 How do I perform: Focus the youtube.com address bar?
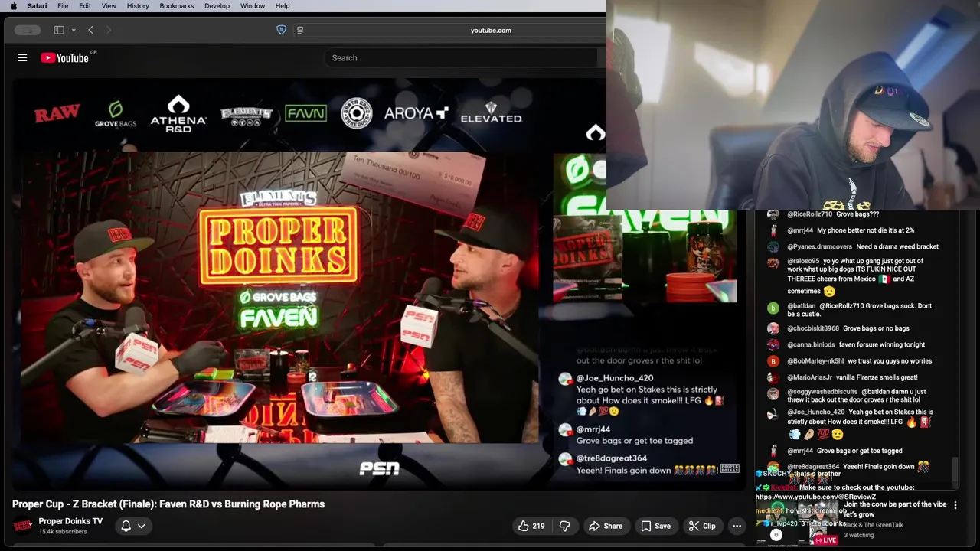point(491,30)
